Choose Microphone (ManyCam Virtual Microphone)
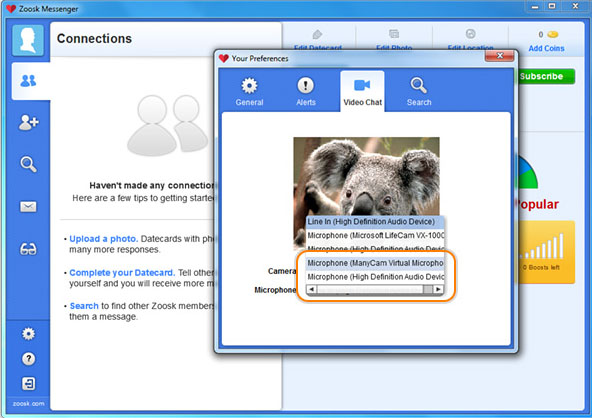Viewport: 592px width, 418px height. tap(375, 263)
